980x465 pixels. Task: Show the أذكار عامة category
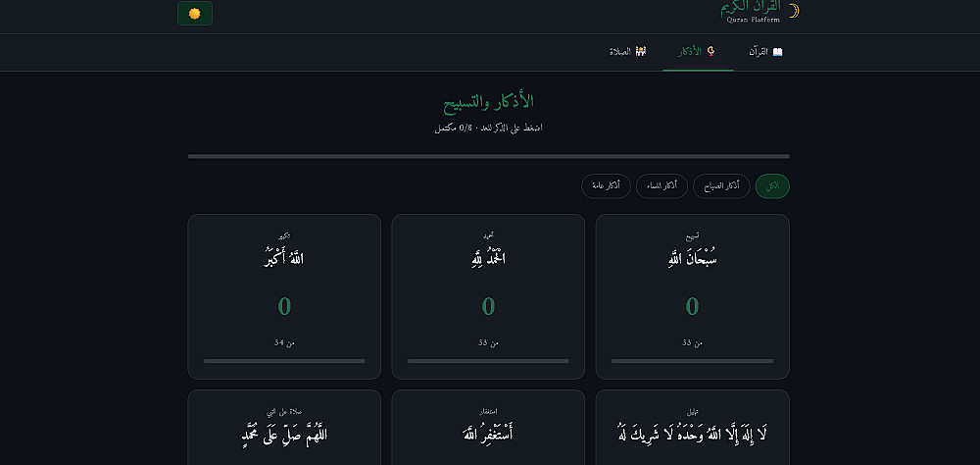coord(607,185)
